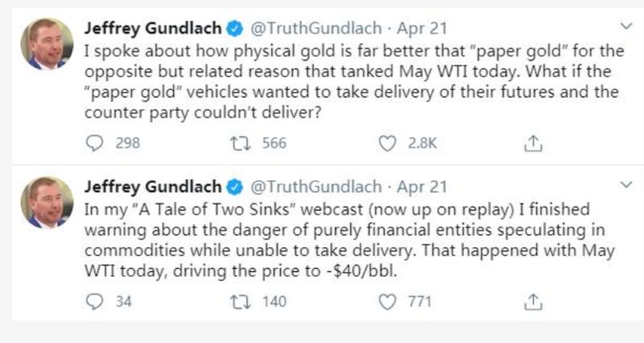644x343 pixels.
Task: Reply to the Two Sinks webcast tweet
Action: (94, 302)
